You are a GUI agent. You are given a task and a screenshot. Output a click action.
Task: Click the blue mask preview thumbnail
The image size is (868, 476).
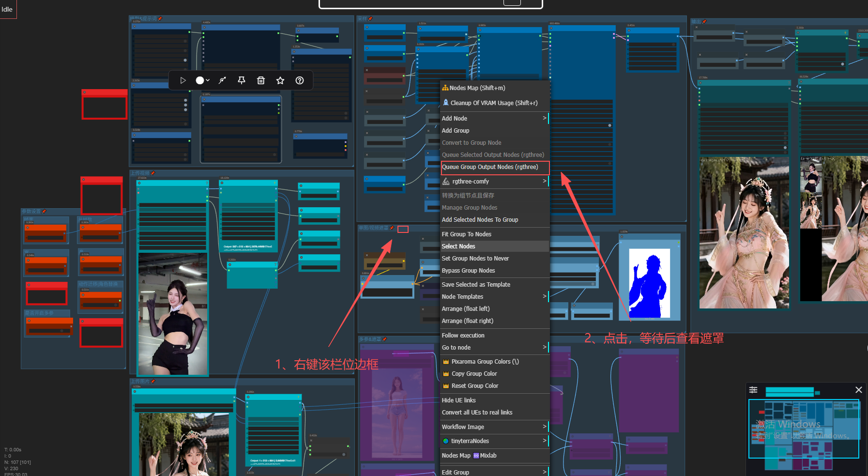tap(649, 283)
